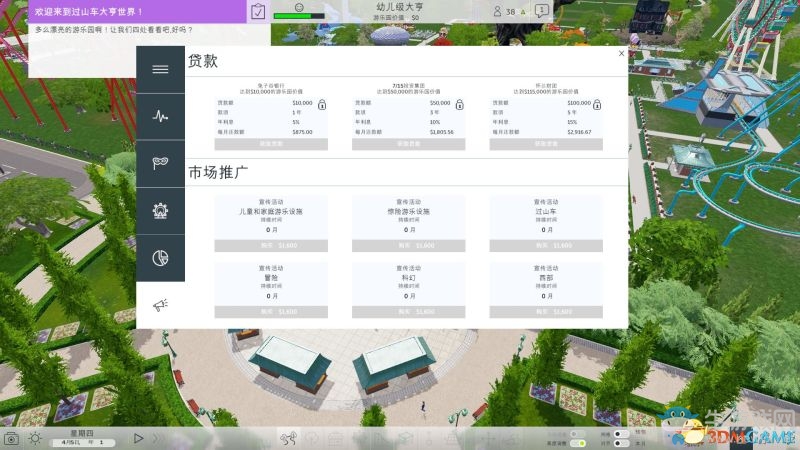This screenshot has width=800, height=450.
Task: Click the smiley guest happiness icon
Action: pyautogui.click(x=299, y=7)
